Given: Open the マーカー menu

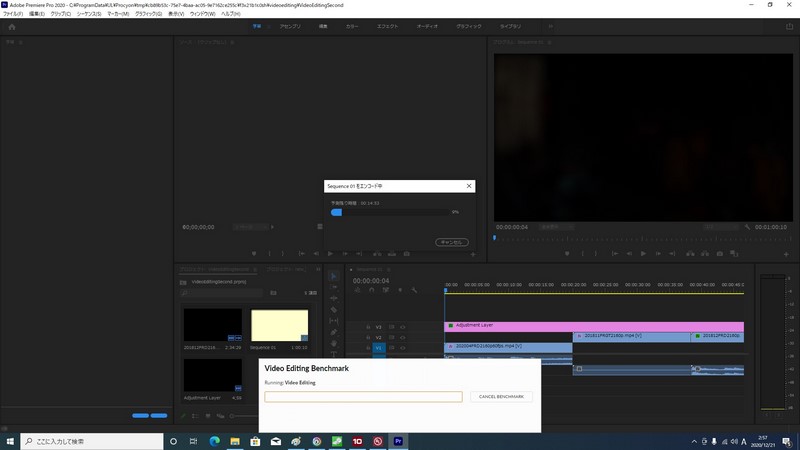Looking at the screenshot, I should (118, 14).
